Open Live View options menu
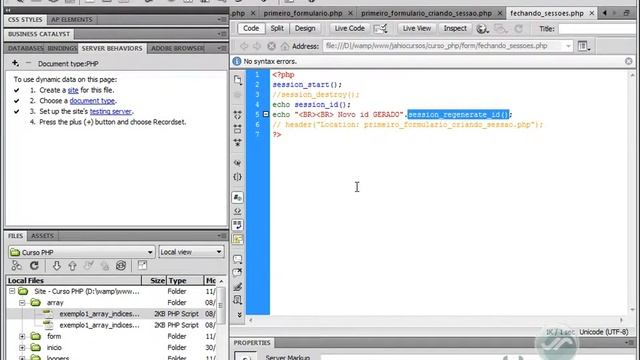 (584, 46)
